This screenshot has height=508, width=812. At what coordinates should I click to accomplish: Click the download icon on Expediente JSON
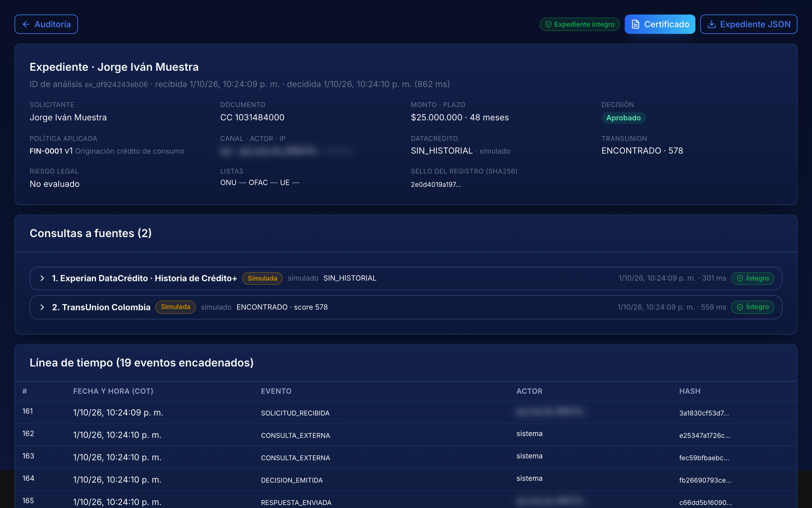coord(712,24)
